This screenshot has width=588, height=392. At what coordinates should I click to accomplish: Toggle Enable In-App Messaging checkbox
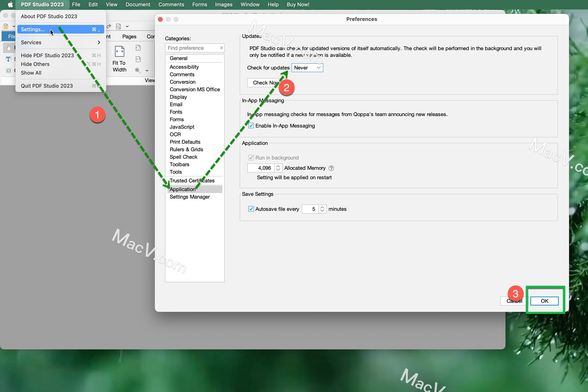[251, 126]
